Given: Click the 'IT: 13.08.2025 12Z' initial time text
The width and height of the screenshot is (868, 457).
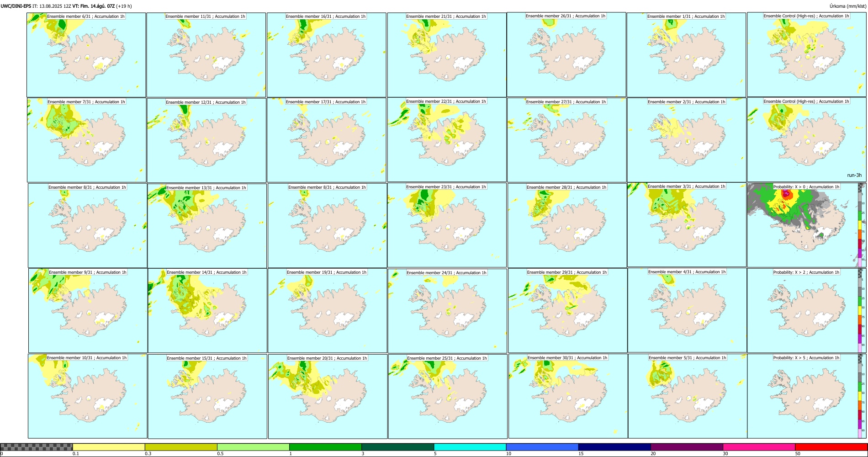Looking at the screenshot, I should 52,6.
